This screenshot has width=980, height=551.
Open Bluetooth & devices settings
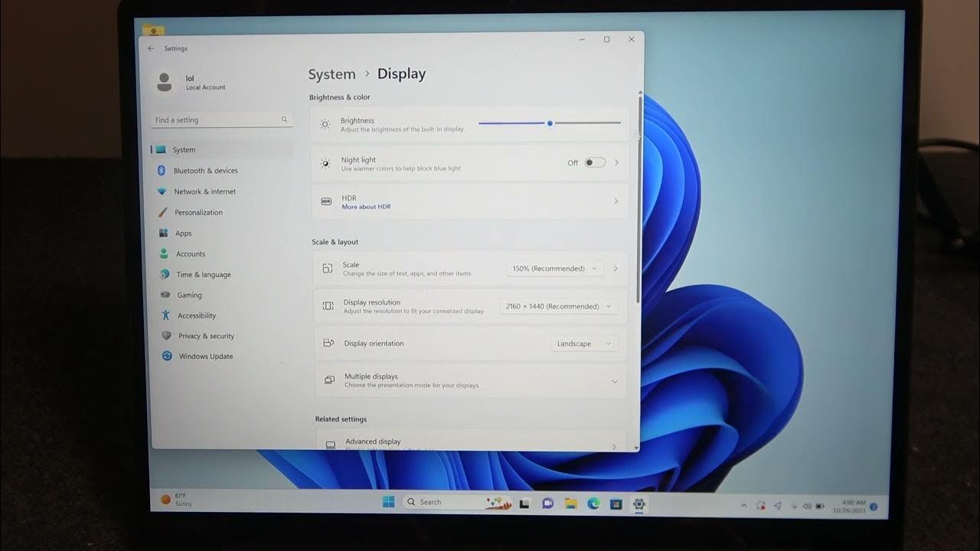coord(204,171)
